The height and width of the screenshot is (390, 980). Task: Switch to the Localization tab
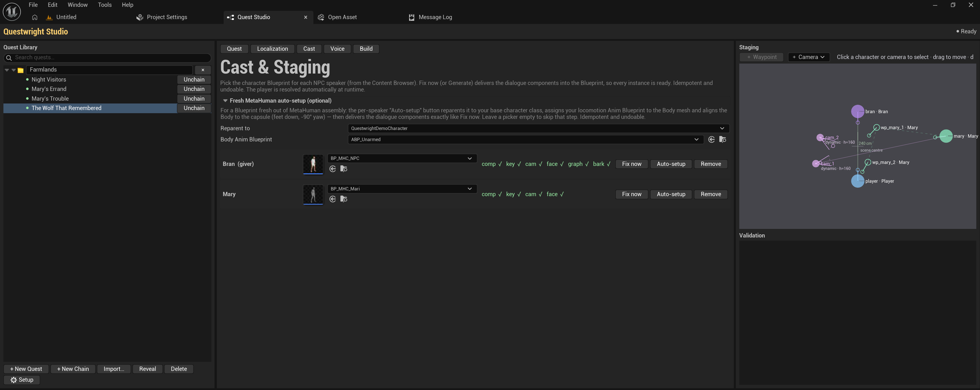[x=272, y=49]
